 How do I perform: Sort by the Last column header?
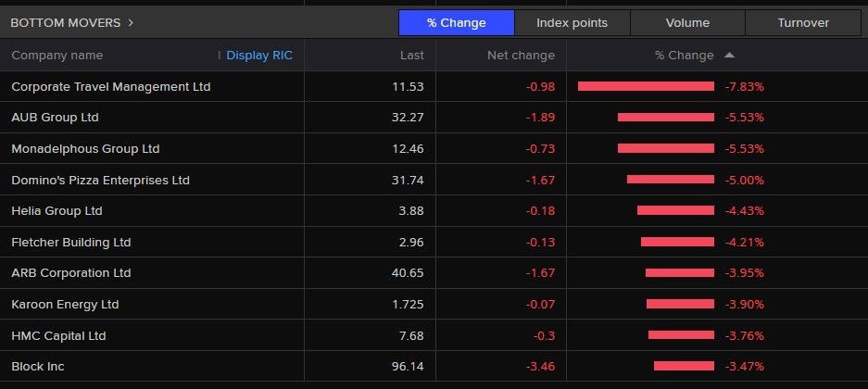411,56
